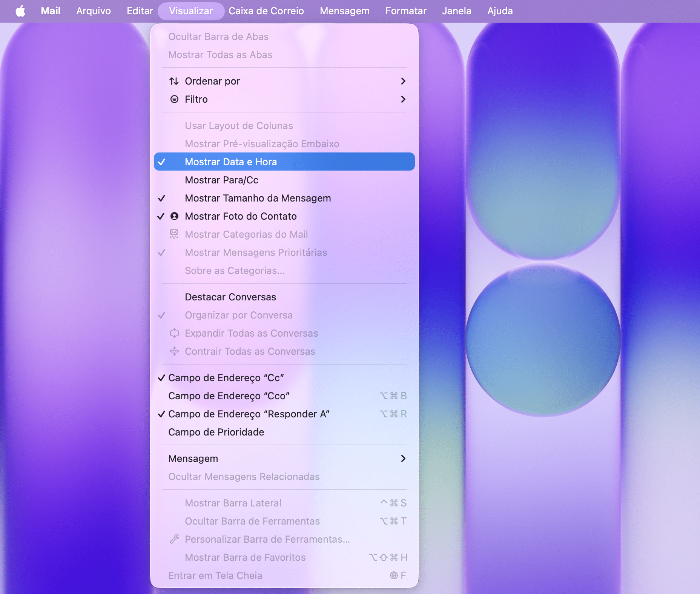
Task: Select Usar Layout de Colunas
Action: coord(284,126)
